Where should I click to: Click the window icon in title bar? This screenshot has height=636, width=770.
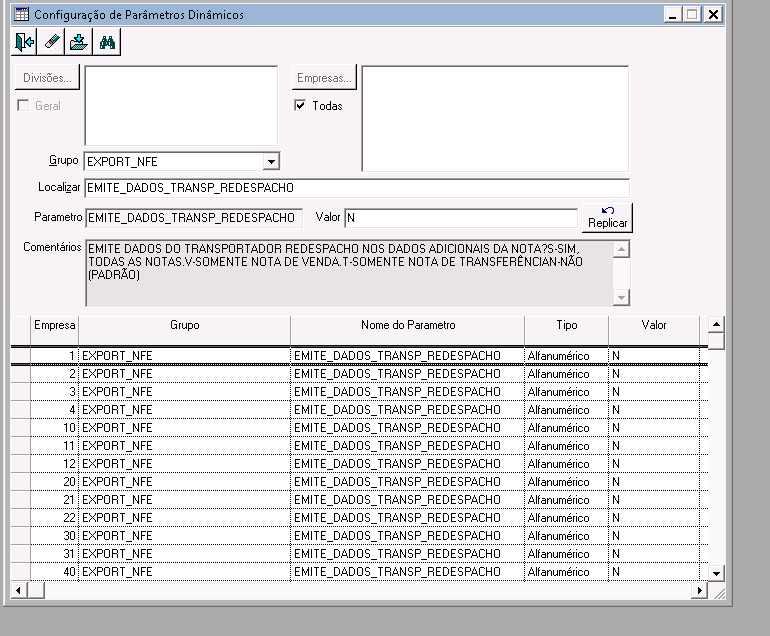pos(21,15)
